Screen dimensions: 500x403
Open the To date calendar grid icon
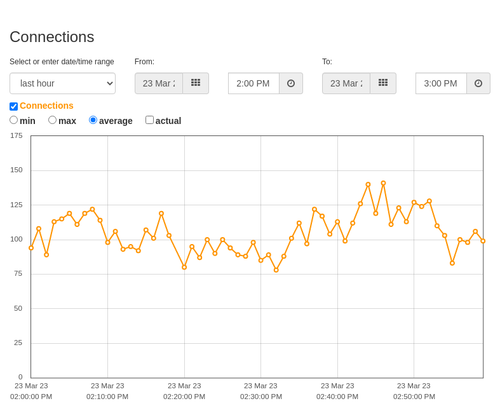383,83
